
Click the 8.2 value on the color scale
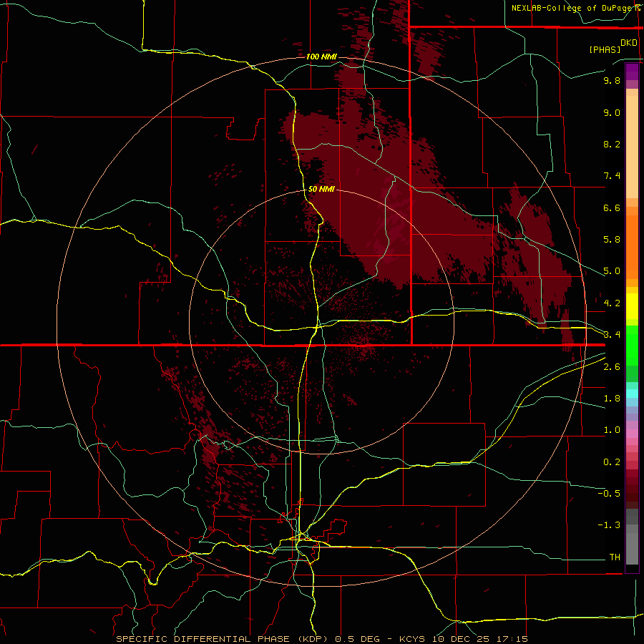coord(612,144)
